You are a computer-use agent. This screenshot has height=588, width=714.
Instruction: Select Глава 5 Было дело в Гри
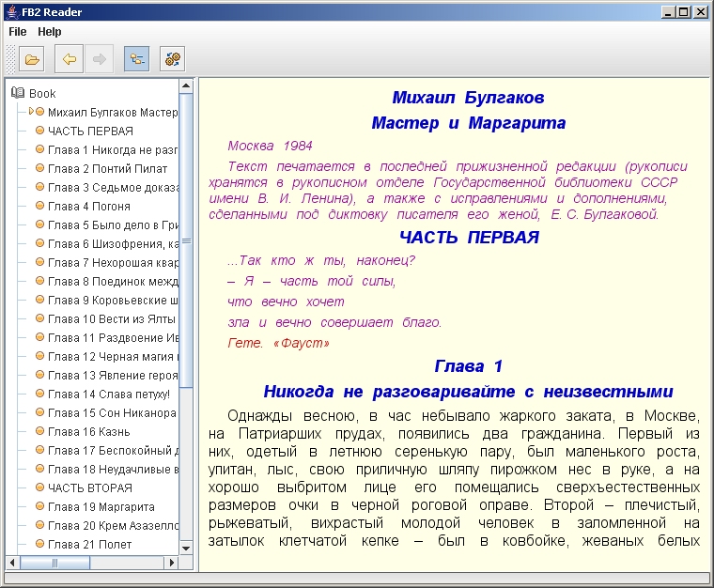click(x=113, y=224)
